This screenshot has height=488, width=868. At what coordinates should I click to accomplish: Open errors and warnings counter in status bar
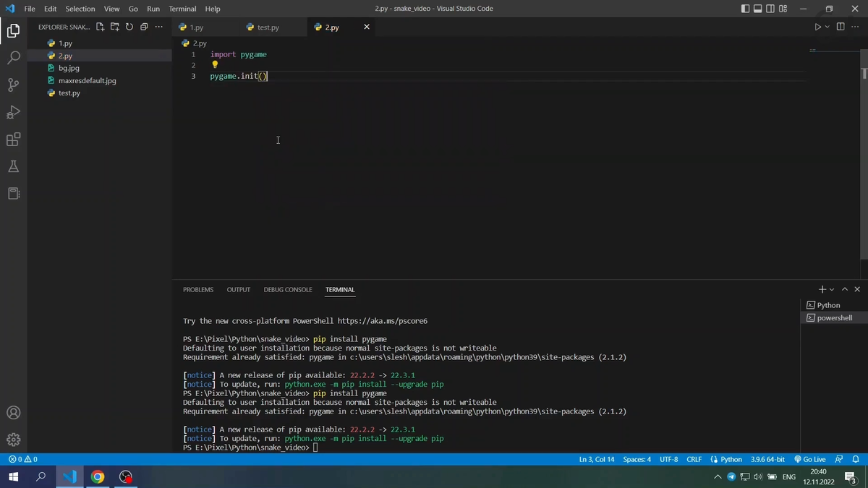(x=22, y=459)
